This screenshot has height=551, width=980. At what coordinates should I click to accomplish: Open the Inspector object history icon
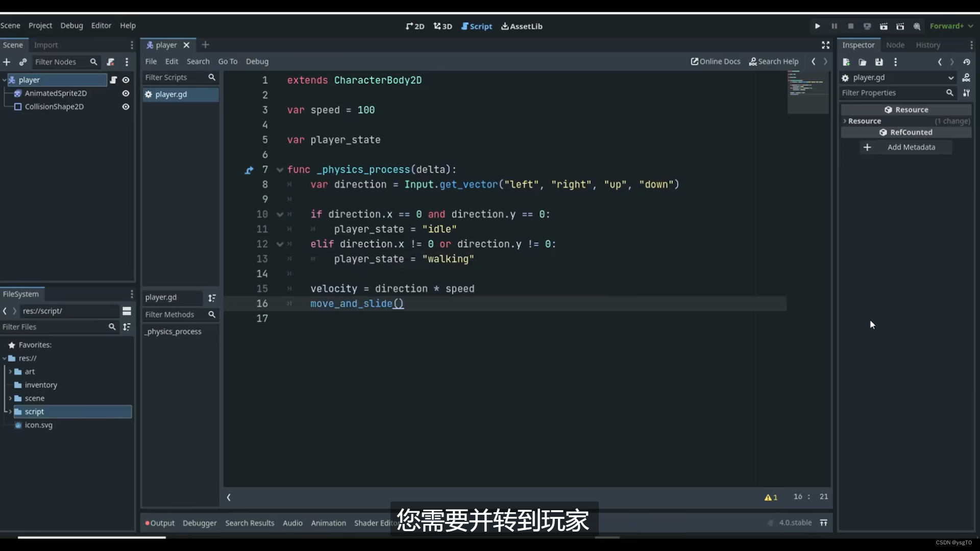(x=966, y=62)
